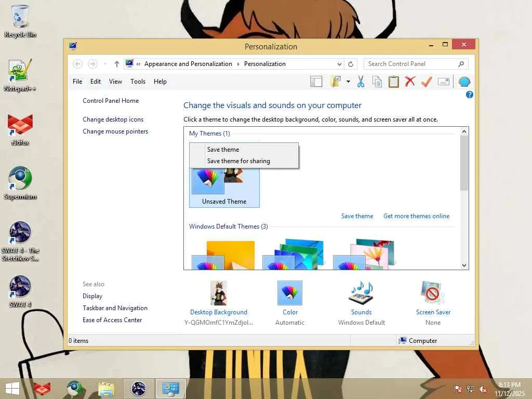Click the orange checkmark toolbar icon
The height and width of the screenshot is (399, 532).
click(x=427, y=82)
